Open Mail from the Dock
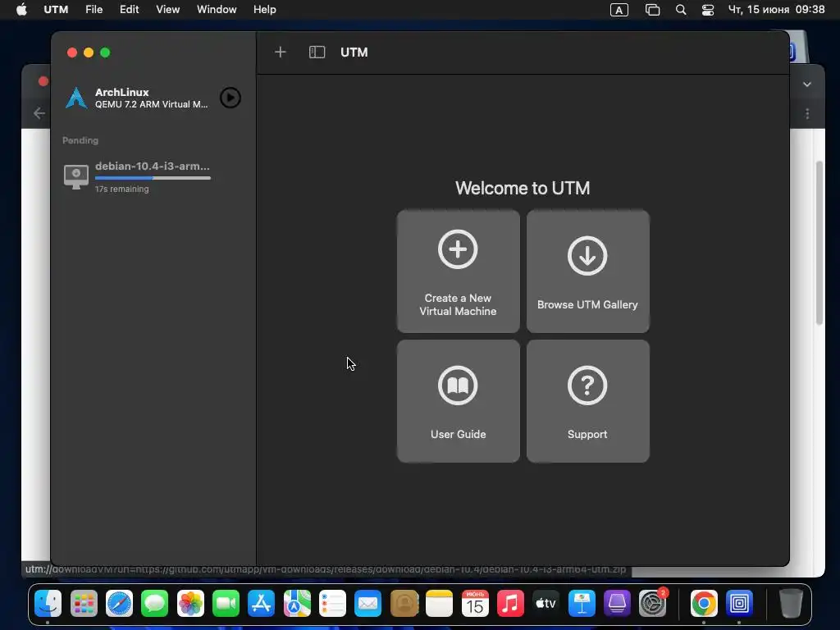The height and width of the screenshot is (630, 840). [368, 604]
